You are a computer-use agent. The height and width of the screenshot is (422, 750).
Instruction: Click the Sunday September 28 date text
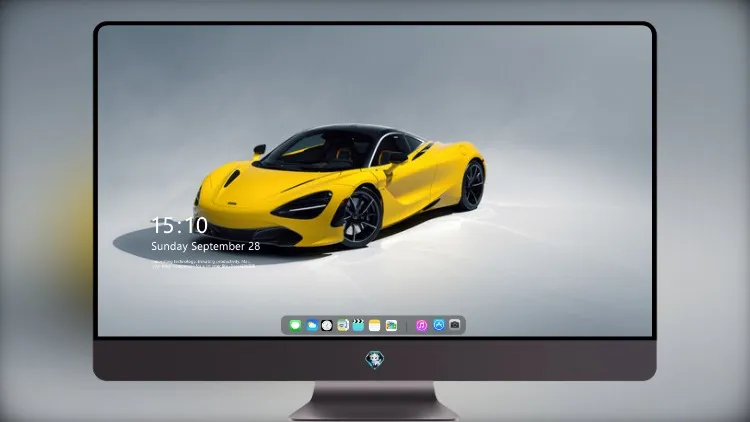(206, 246)
